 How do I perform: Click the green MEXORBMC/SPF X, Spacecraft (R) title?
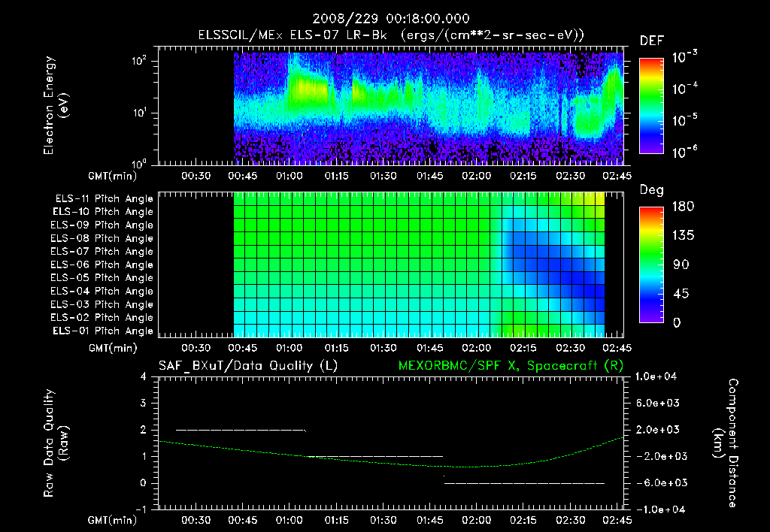click(511, 366)
